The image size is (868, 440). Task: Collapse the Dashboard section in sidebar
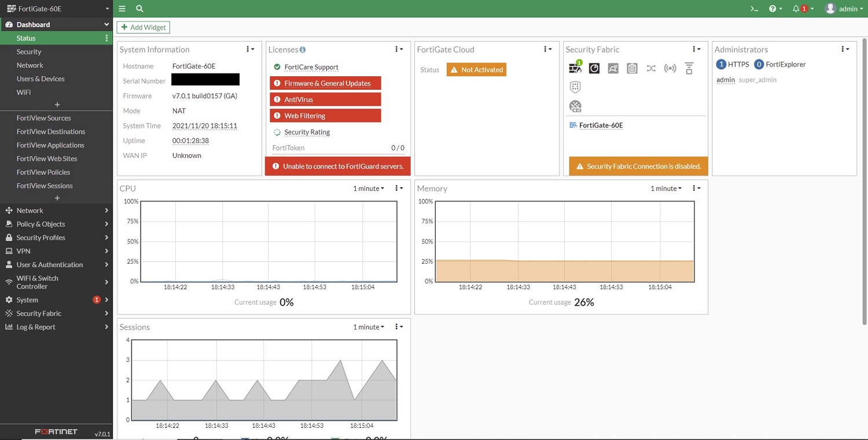tap(56, 24)
